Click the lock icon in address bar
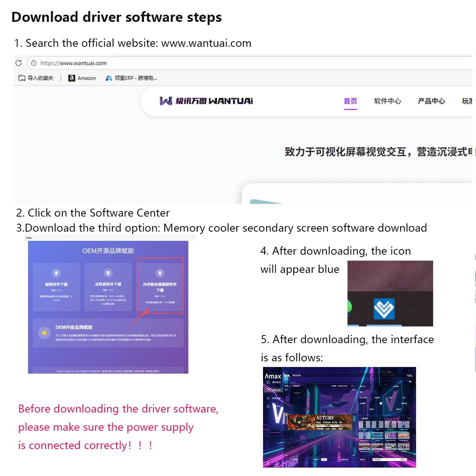Screen dimensions: 476x476 (34, 63)
